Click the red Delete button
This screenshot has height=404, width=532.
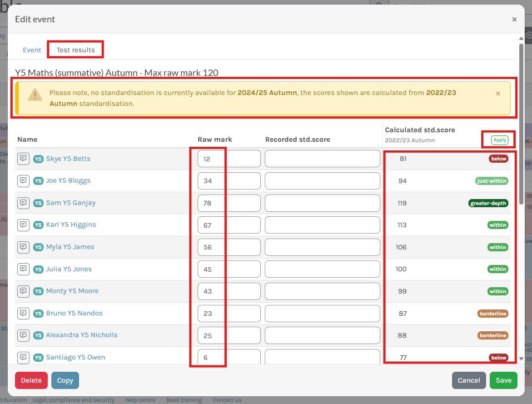pyautogui.click(x=31, y=380)
